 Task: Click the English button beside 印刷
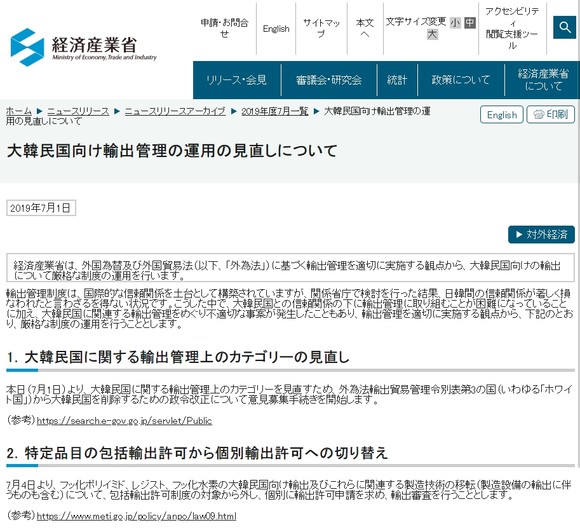[x=502, y=115]
